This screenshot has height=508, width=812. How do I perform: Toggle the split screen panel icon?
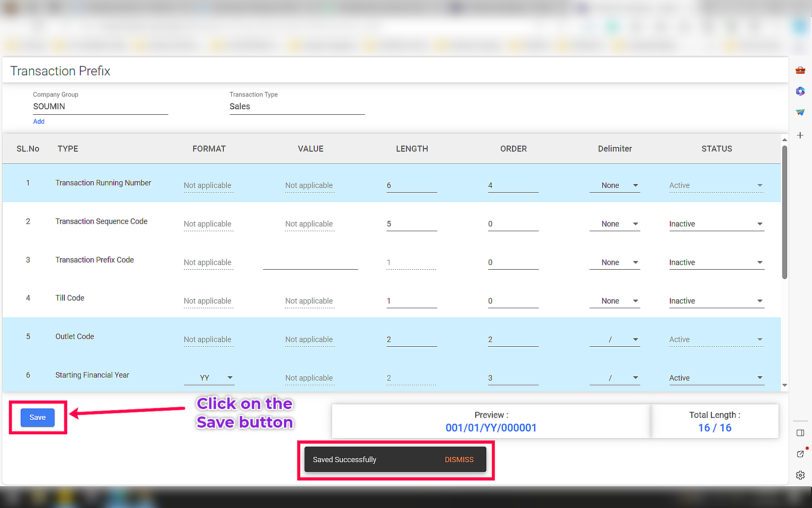pos(800,433)
